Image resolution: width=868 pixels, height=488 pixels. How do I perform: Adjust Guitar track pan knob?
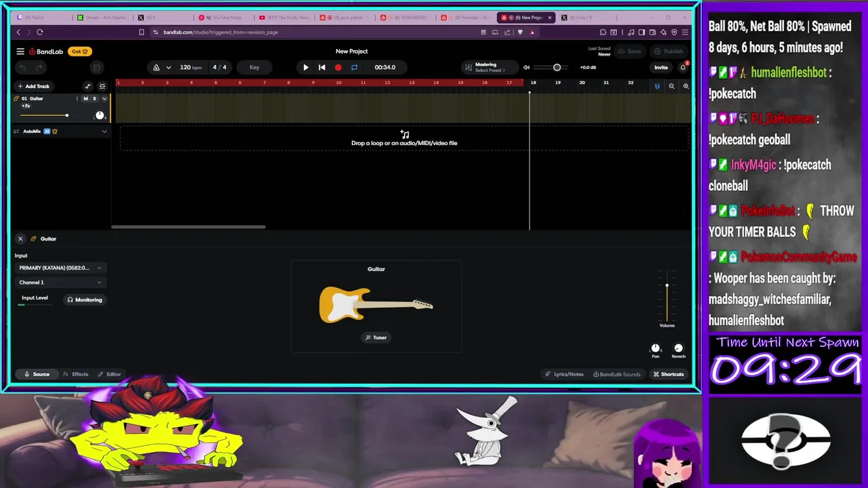(x=100, y=115)
